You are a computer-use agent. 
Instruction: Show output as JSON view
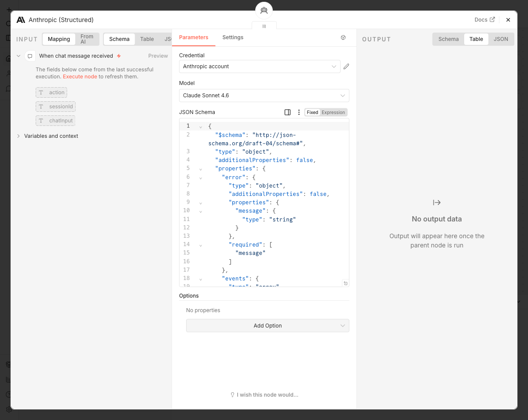click(501, 39)
